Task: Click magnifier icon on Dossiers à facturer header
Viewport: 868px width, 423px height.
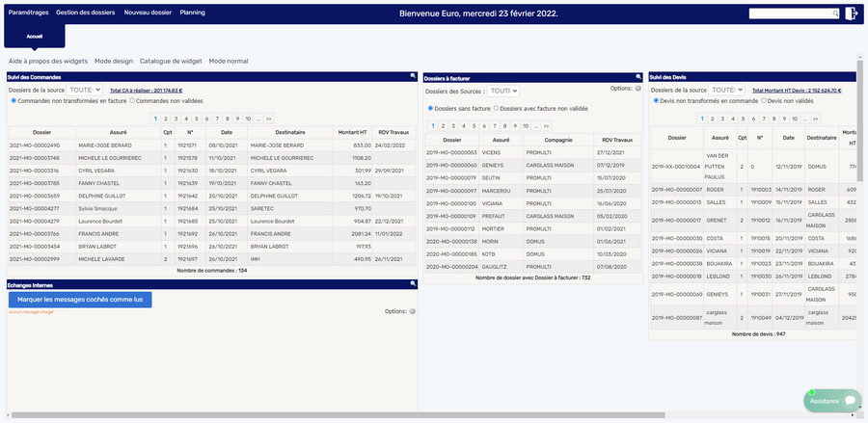Action: click(x=638, y=76)
